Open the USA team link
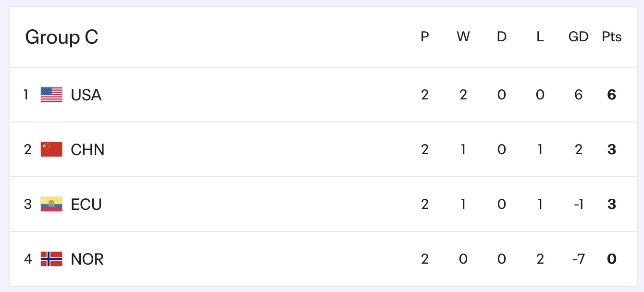Viewport: 644px width, 292px height. (x=86, y=95)
